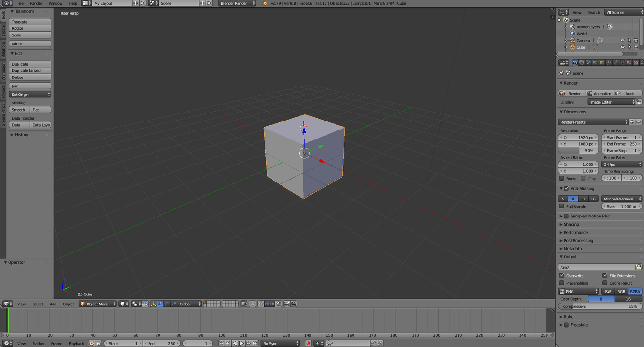
Task: Open the Texture properties tab (checker icon)
Action: [635, 62]
